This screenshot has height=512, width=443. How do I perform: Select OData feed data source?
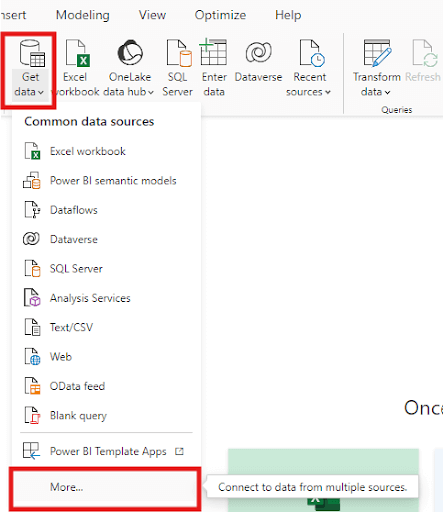click(106, 386)
